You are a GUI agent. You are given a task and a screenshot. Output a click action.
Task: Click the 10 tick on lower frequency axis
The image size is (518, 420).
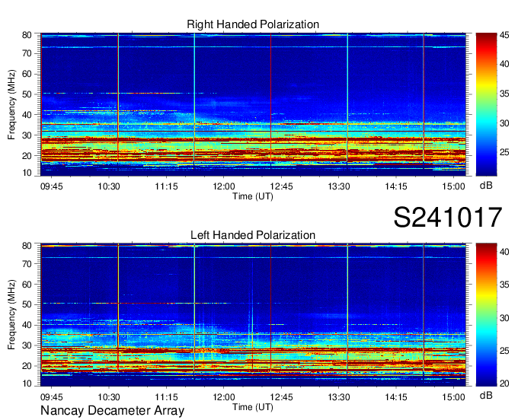(x=27, y=383)
